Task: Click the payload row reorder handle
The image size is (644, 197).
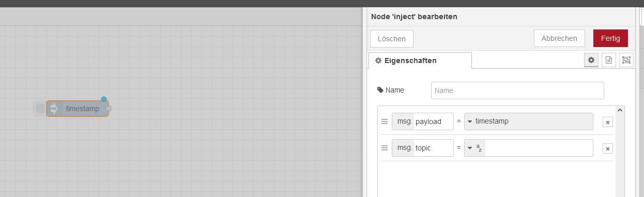Action: coord(384,122)
